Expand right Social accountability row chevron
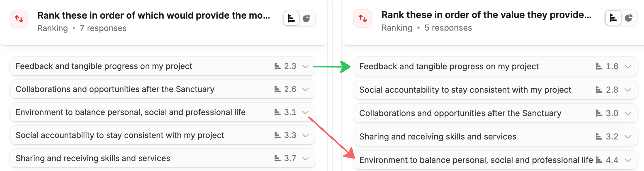The height and width of the screenshot is (171, 644). point(628,90)
